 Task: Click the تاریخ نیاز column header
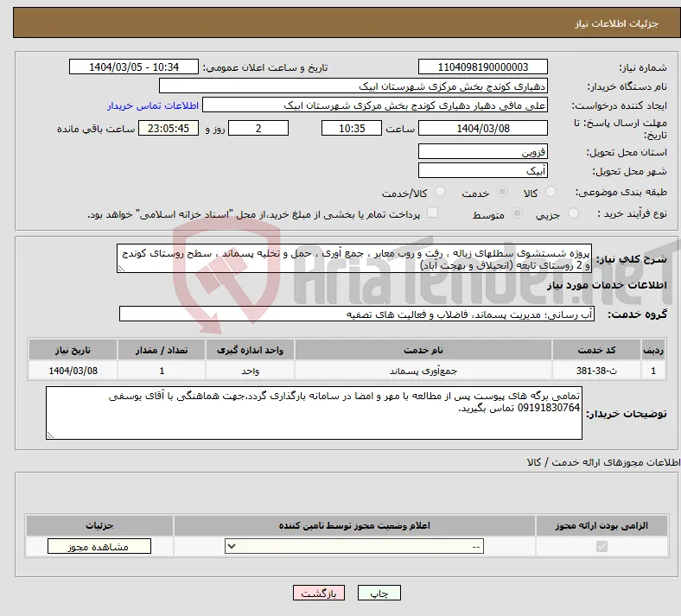tap(73, 350)
